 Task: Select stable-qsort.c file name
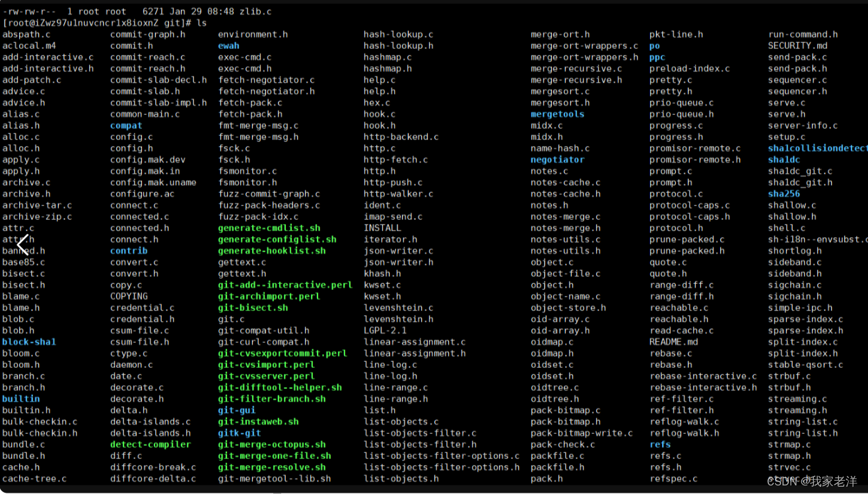pyautogui.click(x=805, y=365)
